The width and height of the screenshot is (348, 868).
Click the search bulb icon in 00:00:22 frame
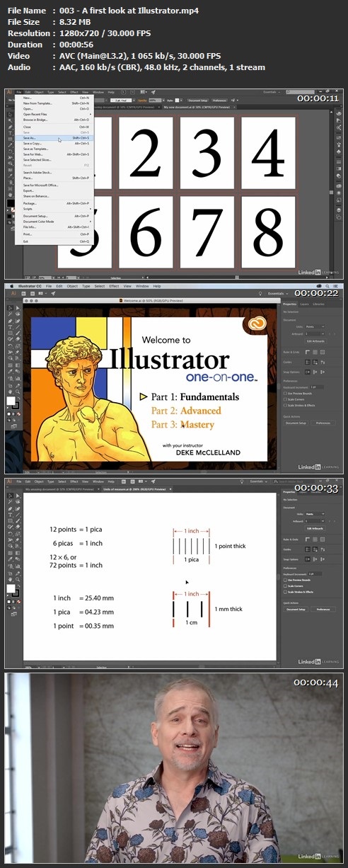[x=261, y=293]
